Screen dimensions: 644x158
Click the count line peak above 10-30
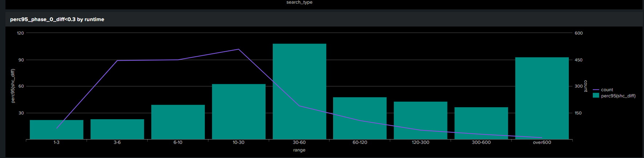point(239,49)
